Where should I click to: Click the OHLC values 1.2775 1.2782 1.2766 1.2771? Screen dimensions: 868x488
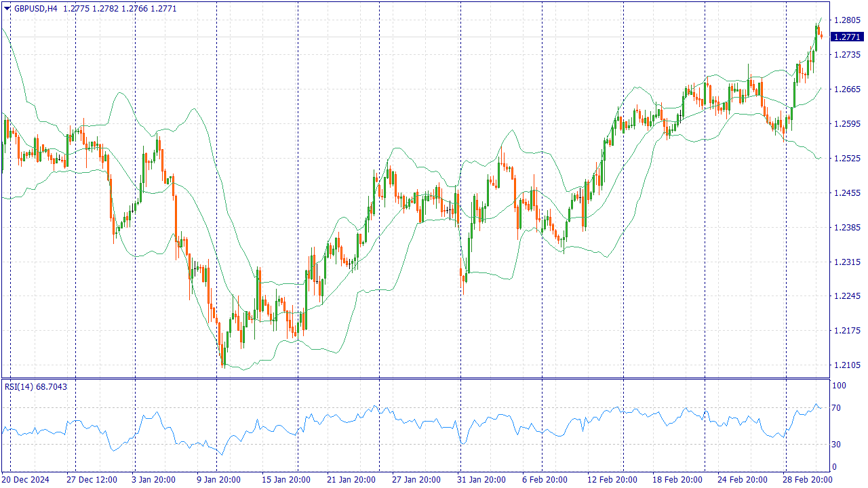[x=120, y=7]
